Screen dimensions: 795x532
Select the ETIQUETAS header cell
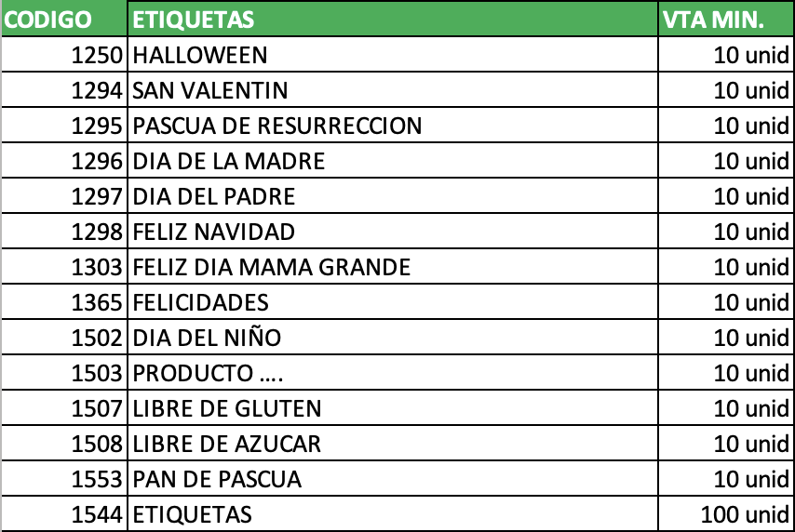coord(393,19)
